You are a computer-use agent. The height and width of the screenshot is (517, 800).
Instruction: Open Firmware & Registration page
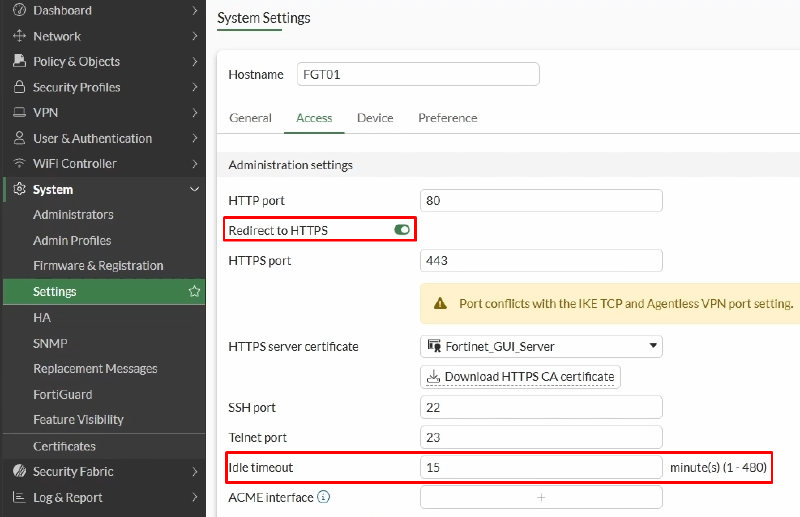click(x=98, y=265)
